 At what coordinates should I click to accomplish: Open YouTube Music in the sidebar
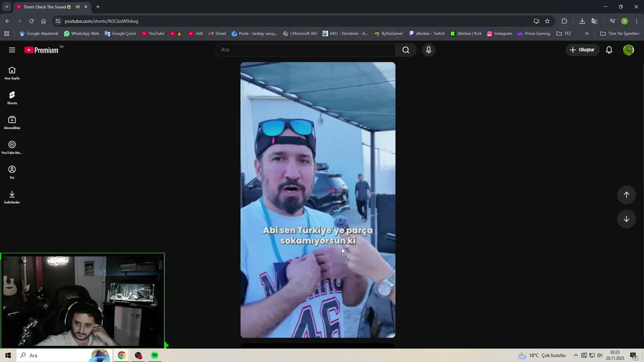(12, 147)
